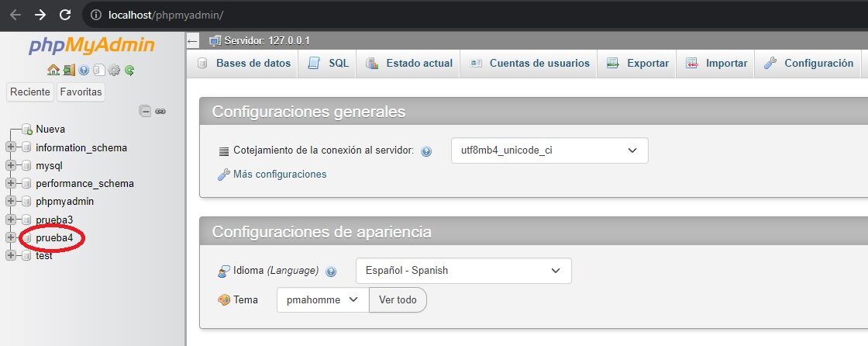Click browser forward arrow

(x=40, y=15)
